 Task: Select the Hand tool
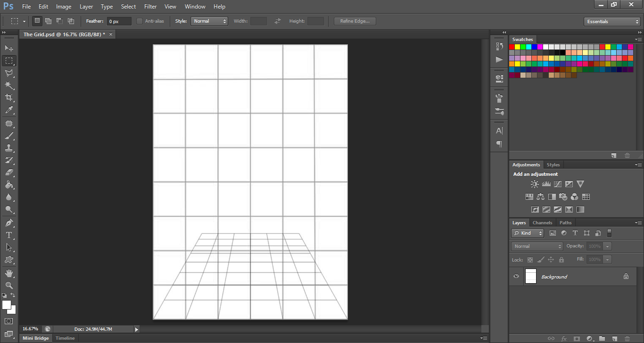tap(9, 273)
